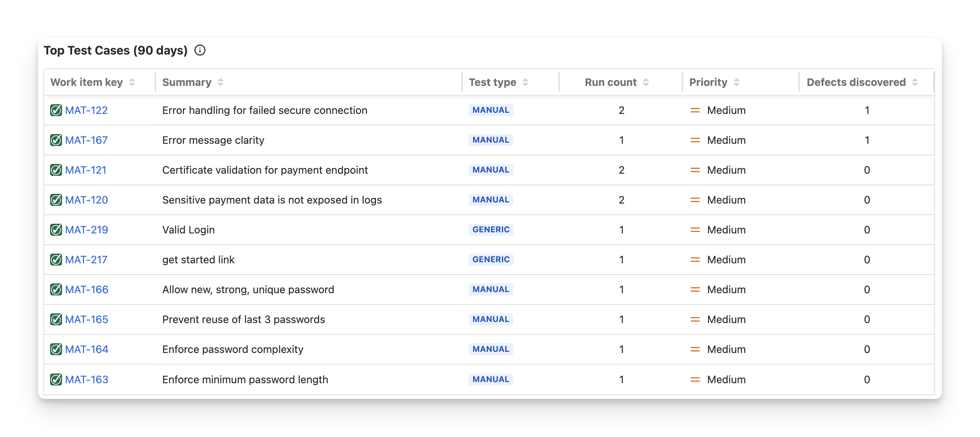Click the info icon beside Top Test Cases

pyautogui.click(x=200, y=50)
